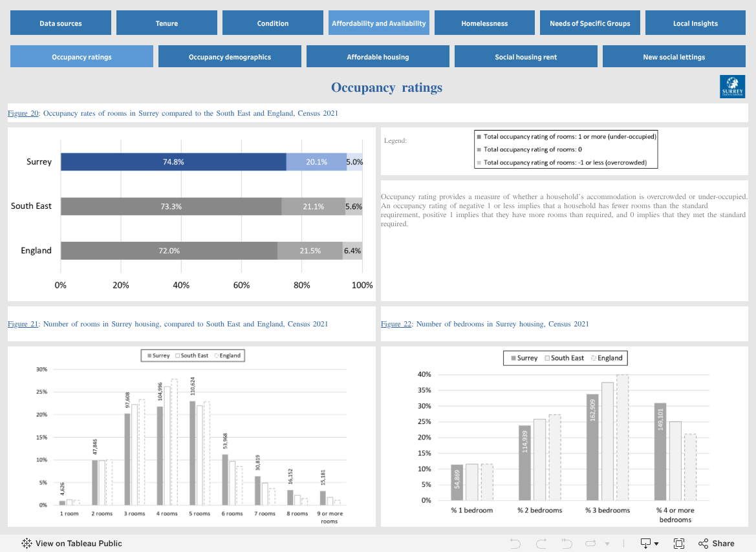Image resolution: width=756 pixels, height=552 pixels.
Task: Click the Surrey County Council logo
Action: coord(732,87)
